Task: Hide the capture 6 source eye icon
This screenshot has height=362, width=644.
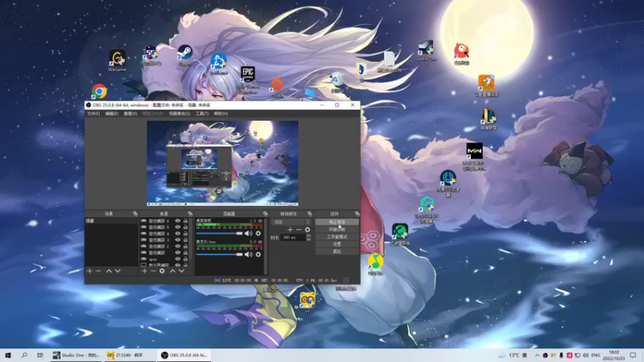Action: (178, 220)
